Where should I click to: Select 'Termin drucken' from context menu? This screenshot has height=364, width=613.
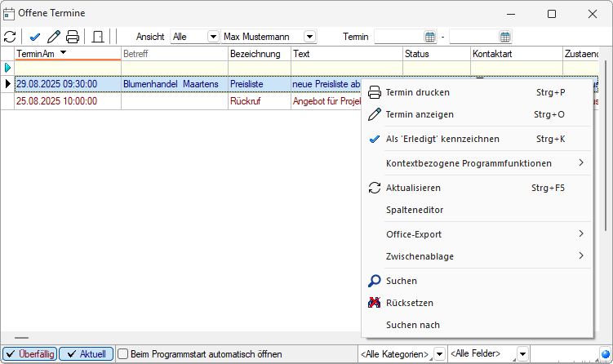pyautogui.click(x=417, y=92)
